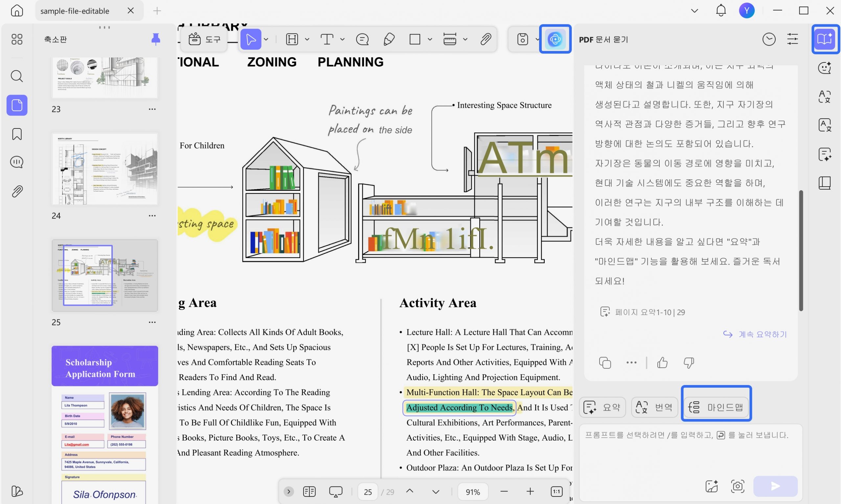Select the page 24 thumbnail
The image size is (841, 504).
[x=105, y=169]
